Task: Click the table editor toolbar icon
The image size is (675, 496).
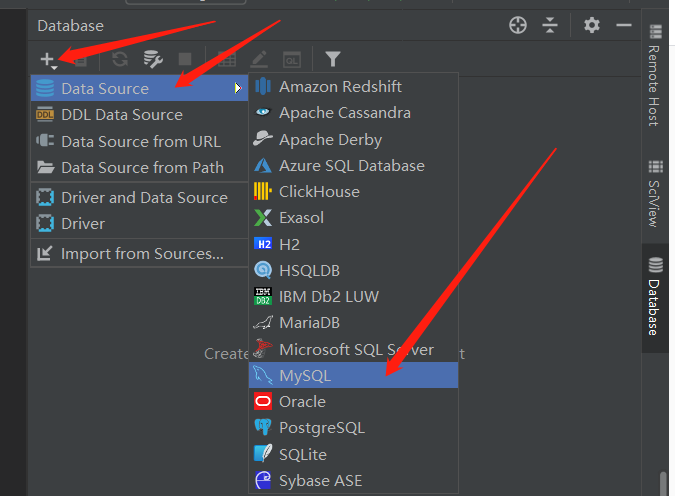Action: pos(226,59)
